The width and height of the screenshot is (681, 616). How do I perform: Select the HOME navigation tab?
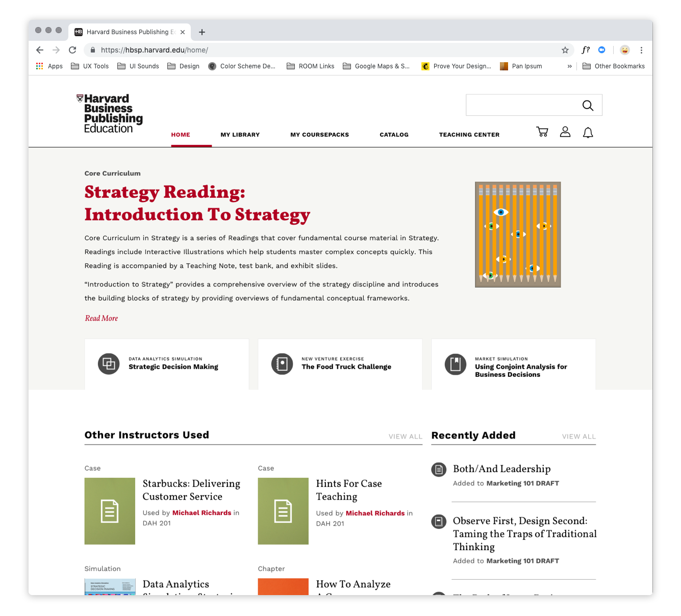click(x=181, y=135)
